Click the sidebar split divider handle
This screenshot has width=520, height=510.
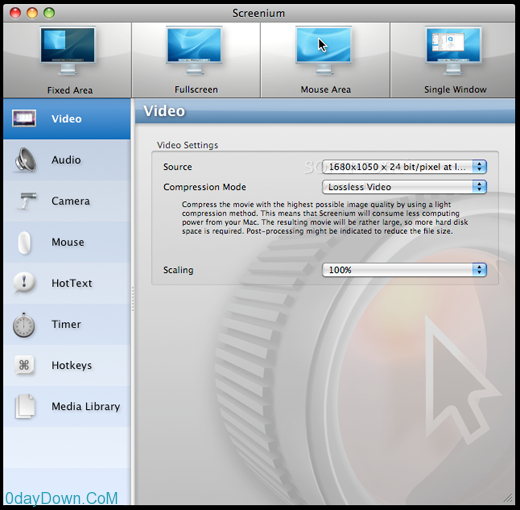click(133, 299)
